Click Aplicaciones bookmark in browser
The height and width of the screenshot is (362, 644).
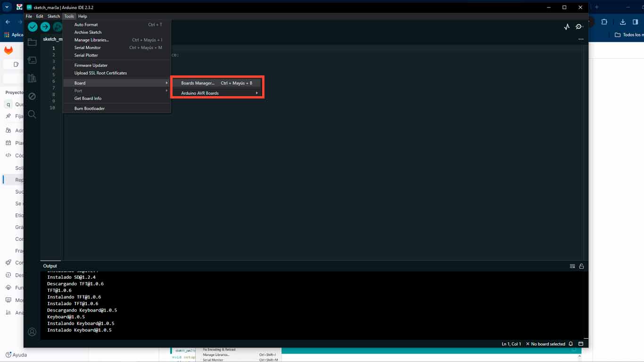coord(13,35)
